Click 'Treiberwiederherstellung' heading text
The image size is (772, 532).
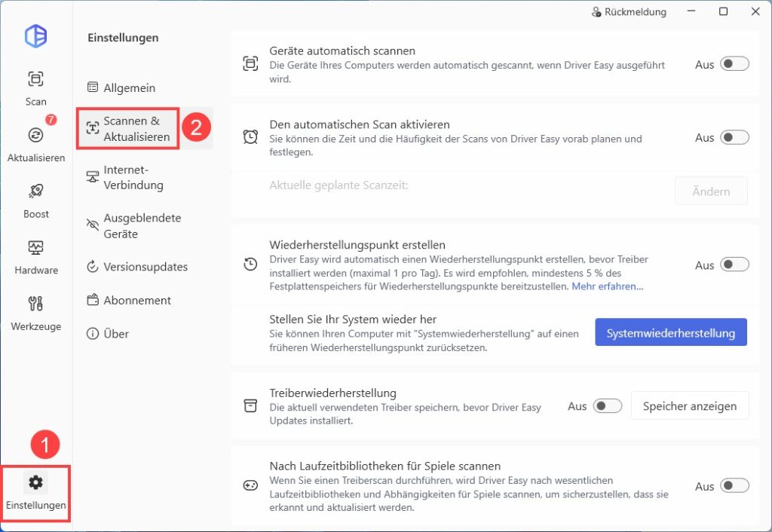[x=332, y=393]
